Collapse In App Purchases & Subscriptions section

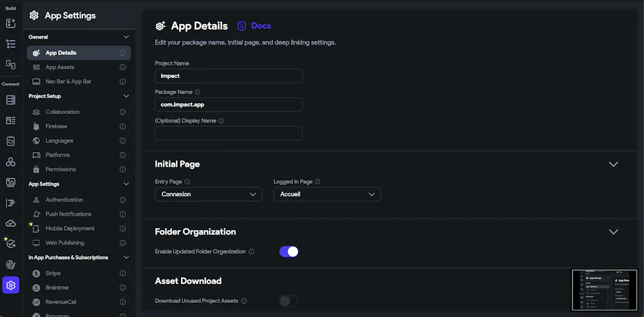coord(126,257)
